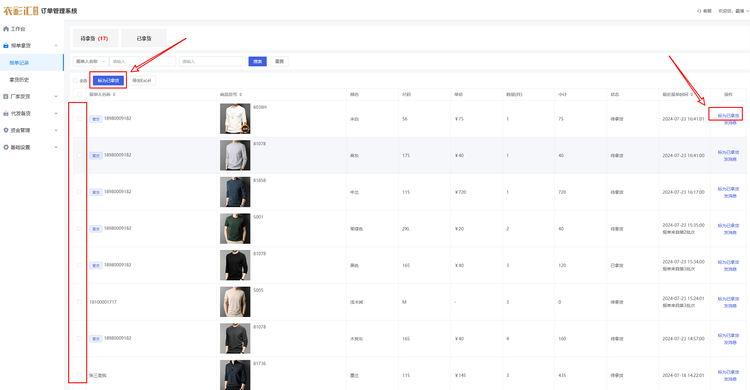Click the 基础设置 gear icon
This screenshot has height=390, width=750.
[x=6, y=147]
